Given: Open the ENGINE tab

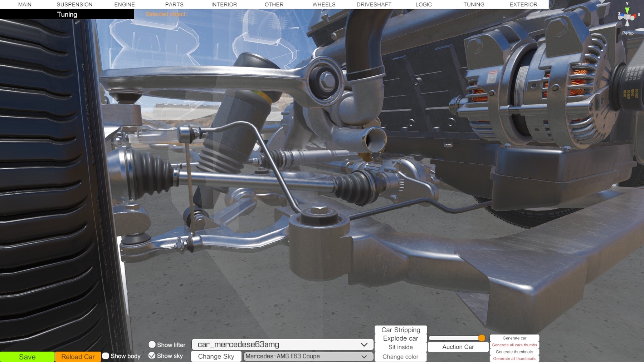Looking at the screenshot, I should click(125, 5).
